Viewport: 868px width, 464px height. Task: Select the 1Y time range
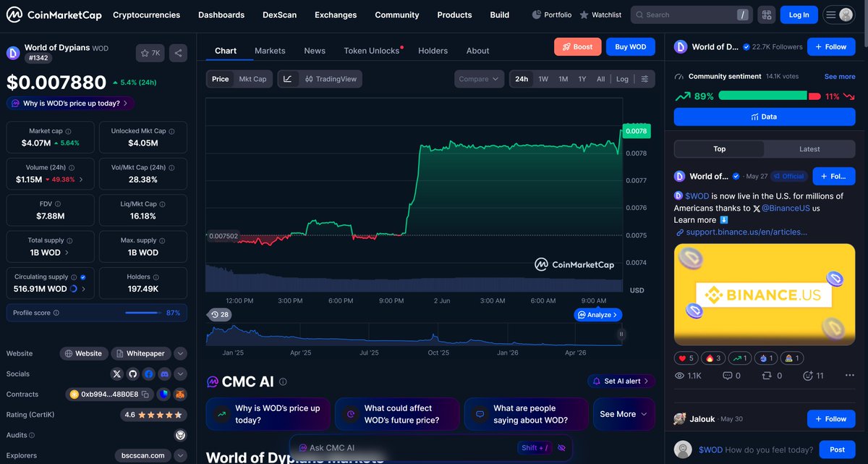(x=582, y=79)
